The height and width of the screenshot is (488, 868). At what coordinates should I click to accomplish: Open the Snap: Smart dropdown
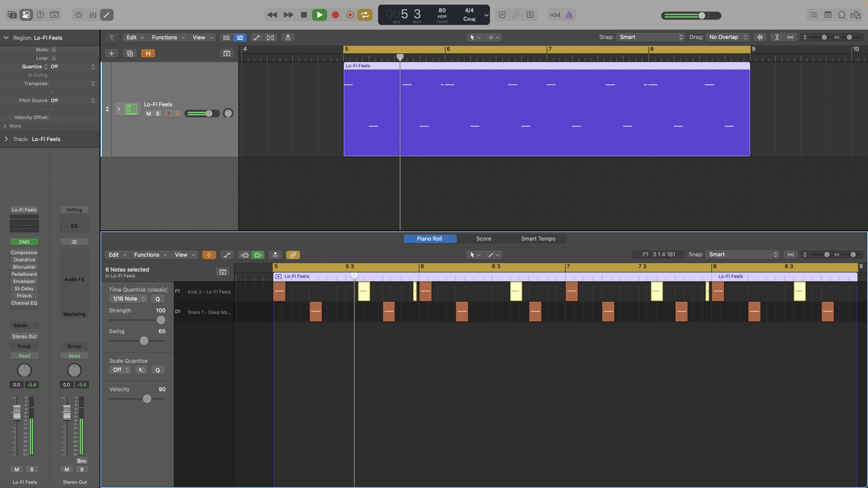(x=650, y=37)
